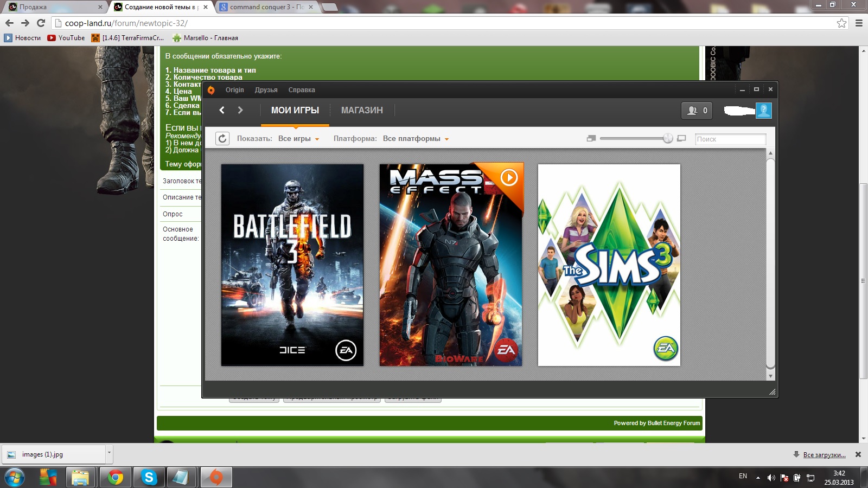
Task: Expand the images (1).jpg download options arrow
Action: [109, 454]
